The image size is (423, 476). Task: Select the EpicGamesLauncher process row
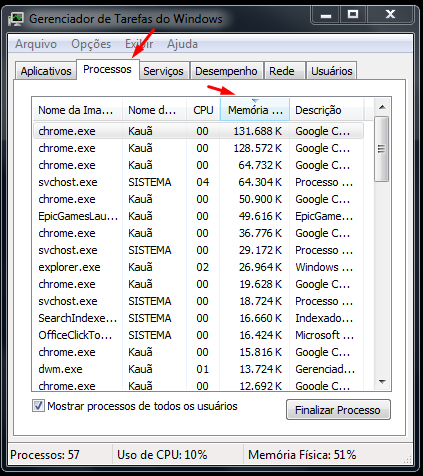(198, 216)
